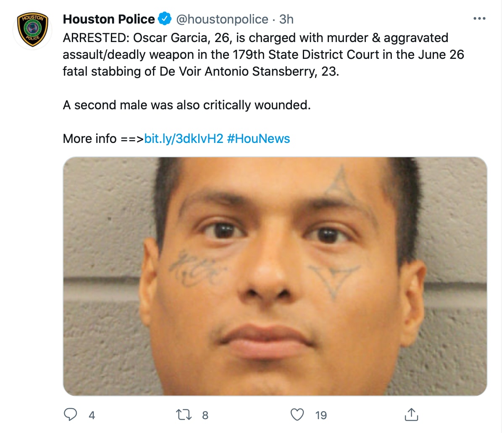The width and height of the screenshot is (504, 433).
Task: Click the 'A second male' sentence
Action: 187,105
